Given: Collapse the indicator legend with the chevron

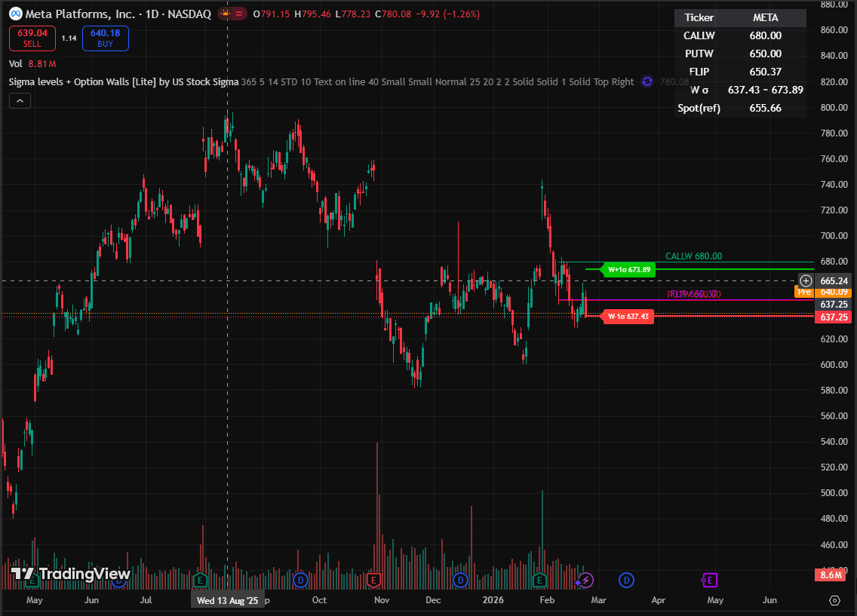Looking at the screenshot, I should (x=20, y=100).
